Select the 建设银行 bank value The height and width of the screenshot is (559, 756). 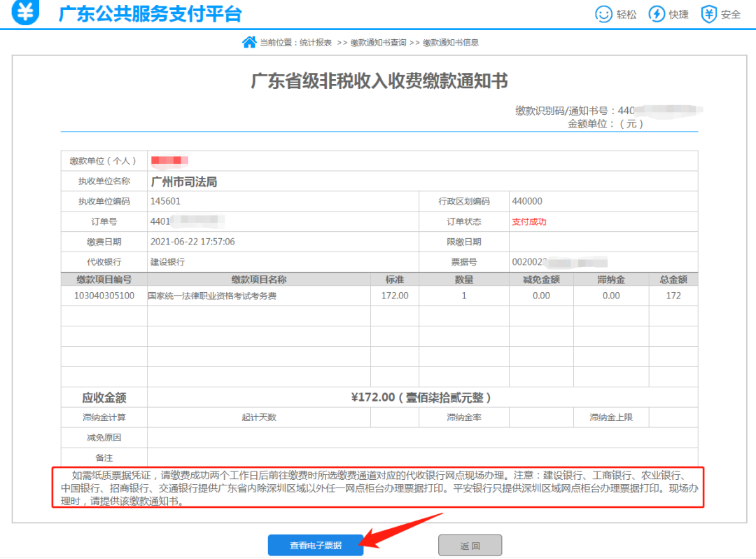click(167, 262)
